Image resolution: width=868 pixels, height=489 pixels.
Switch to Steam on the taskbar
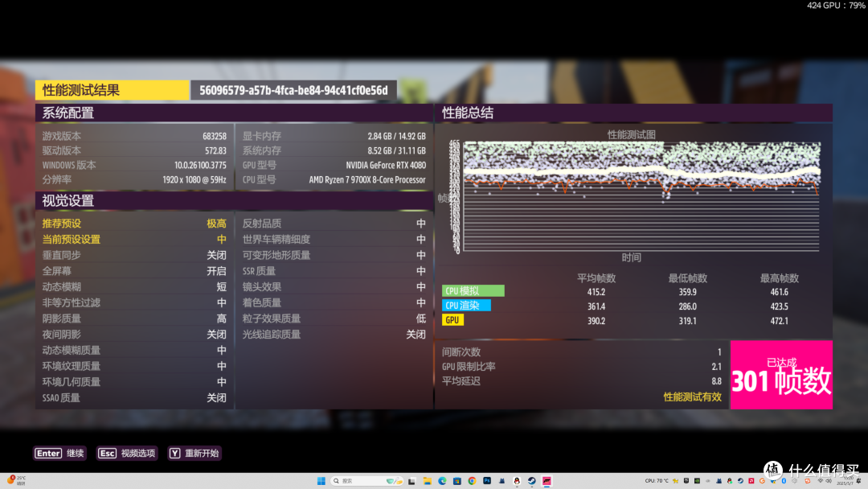(531, 481)
